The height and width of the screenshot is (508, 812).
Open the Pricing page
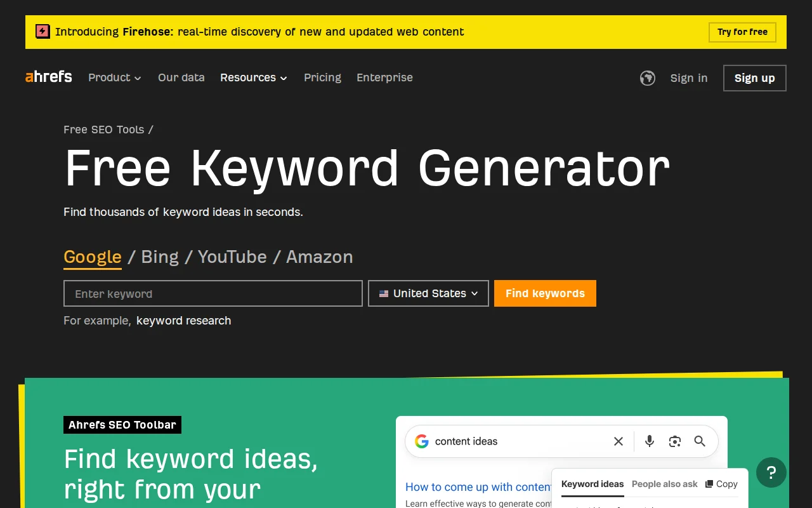click(322, 77)
